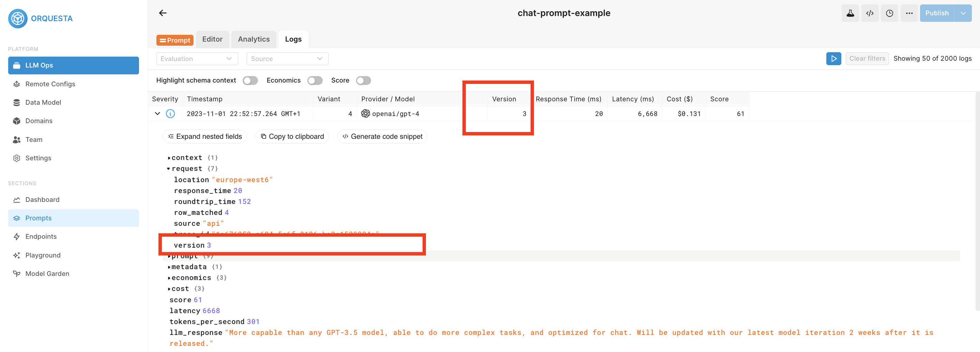Click the tokens_per_second value 301
980x352 pixels.
pyautogui.click(x=253, y=322)
